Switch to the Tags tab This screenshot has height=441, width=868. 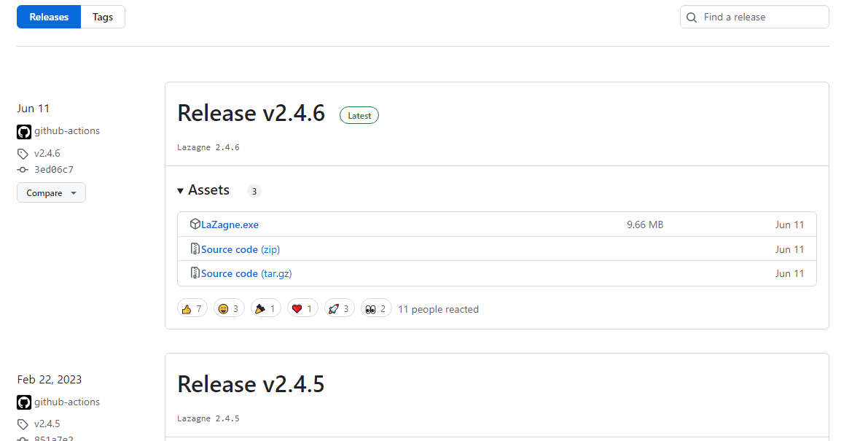coord(103,17)
